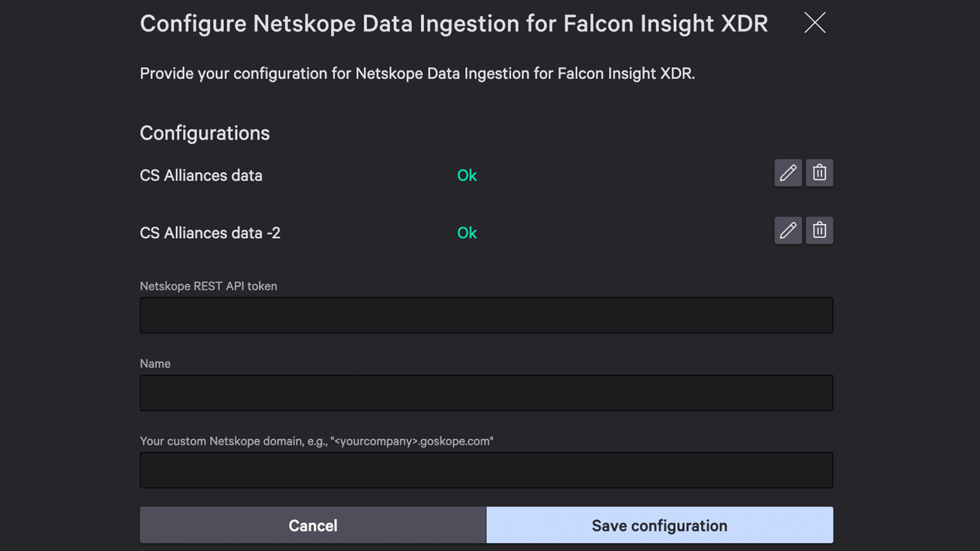This screenshot has height=551, width=980.
Task: Delete the CS Alliances data configuration
Action: pos(819,173)
